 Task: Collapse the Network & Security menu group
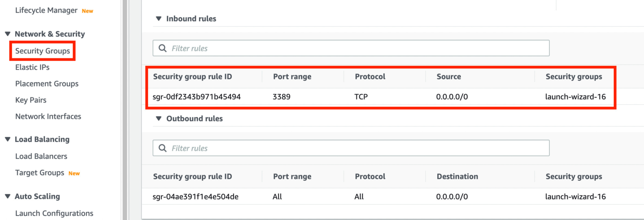tap(8, 34)
